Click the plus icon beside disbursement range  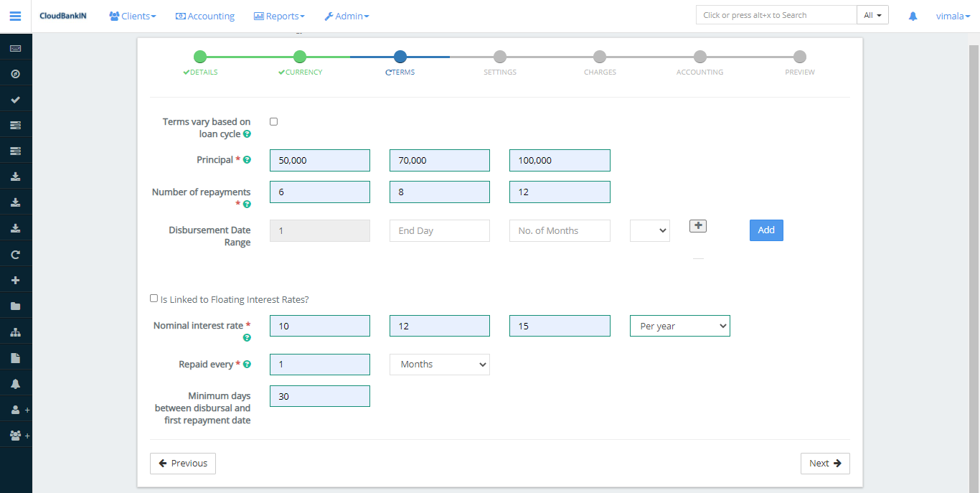(697, 226)
